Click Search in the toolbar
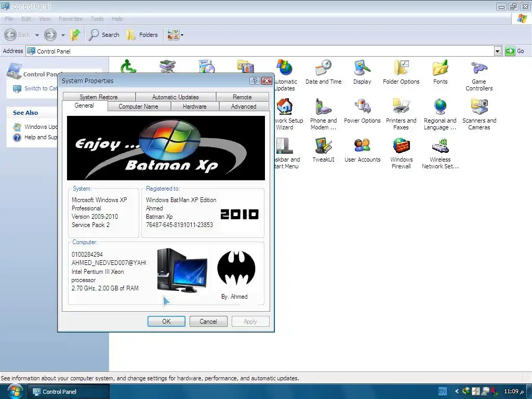Image resolution: width=532 pixels, height=399 pixels. pos(104,35)
